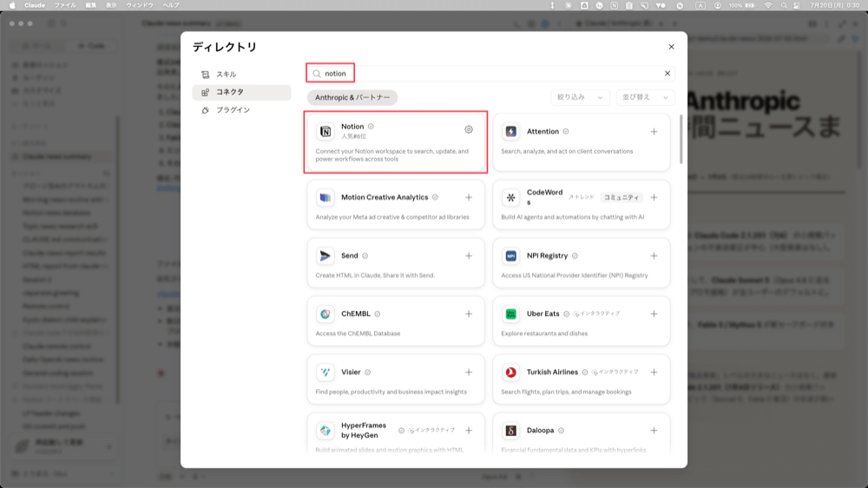Image resolution: width=868 pixels, height=488 pixels.
Task: Click the ChEMBL logo icon
Action: (325, 314)
